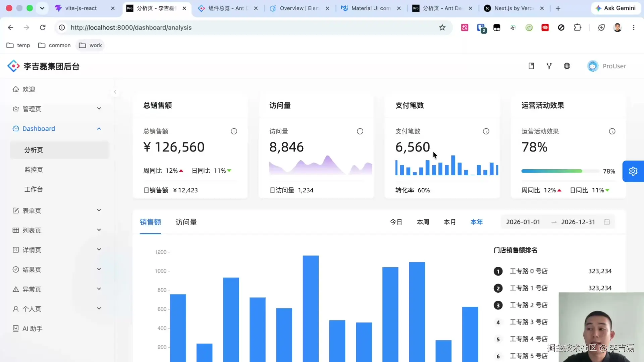This screenshot has height=362, width=644.
Task: Open the calendar icon in date range
Action: pyautogui.click(x=607, y=222)
